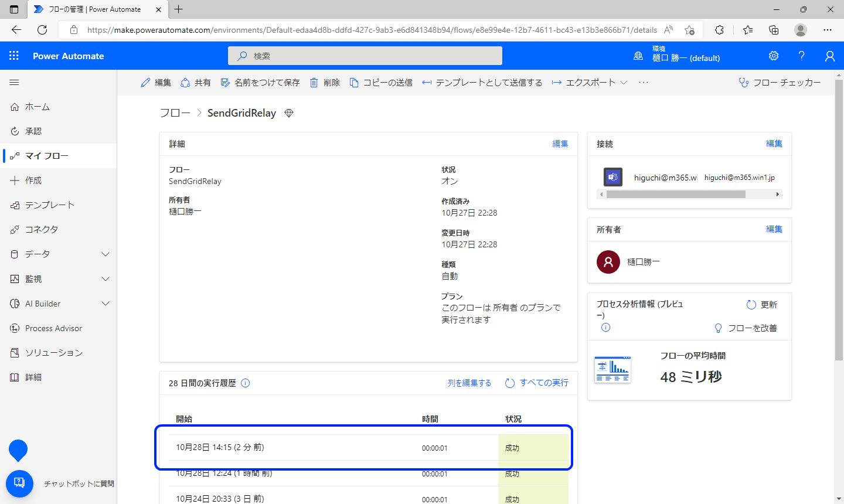Image resolution: width=844 pixels, height=504 pixels.
Task: Click コピーの送信 in toolbar
Action: click(x=381, y=83)
